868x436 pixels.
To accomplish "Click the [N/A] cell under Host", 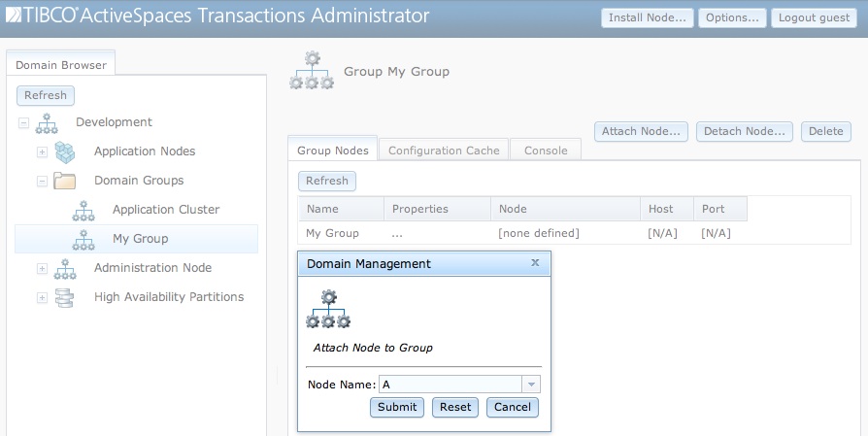I will click(x=662, y=233).
